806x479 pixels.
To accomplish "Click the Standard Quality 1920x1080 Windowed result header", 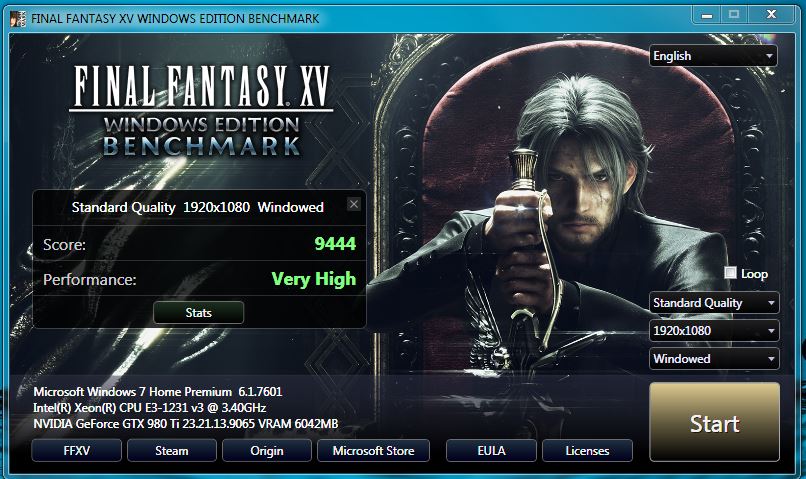I will click(x=197, y=207).
